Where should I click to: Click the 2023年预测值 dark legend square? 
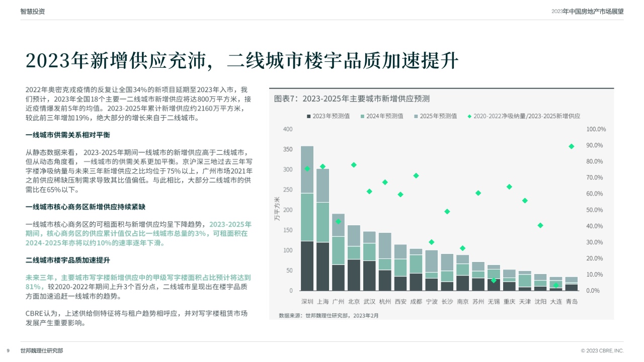pos(309,116)
